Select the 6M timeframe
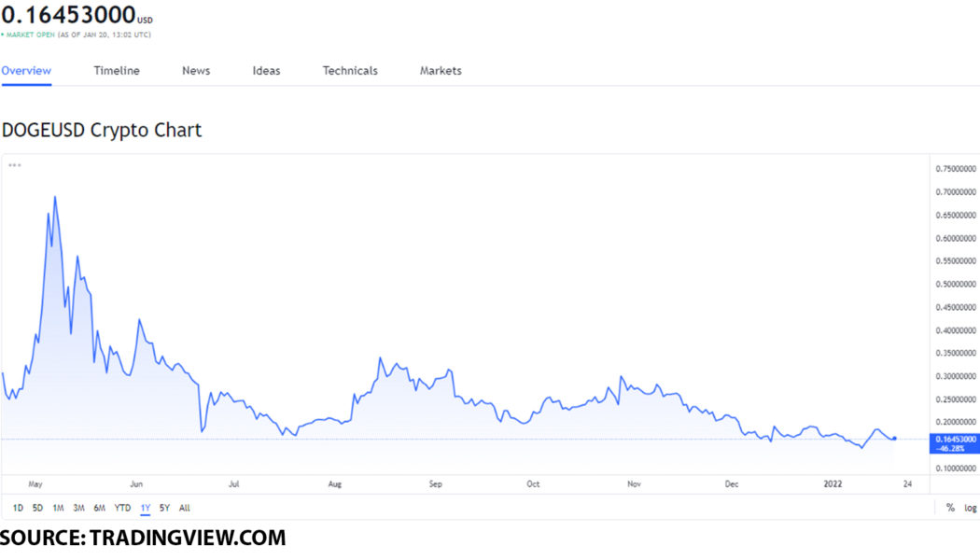 99,508
